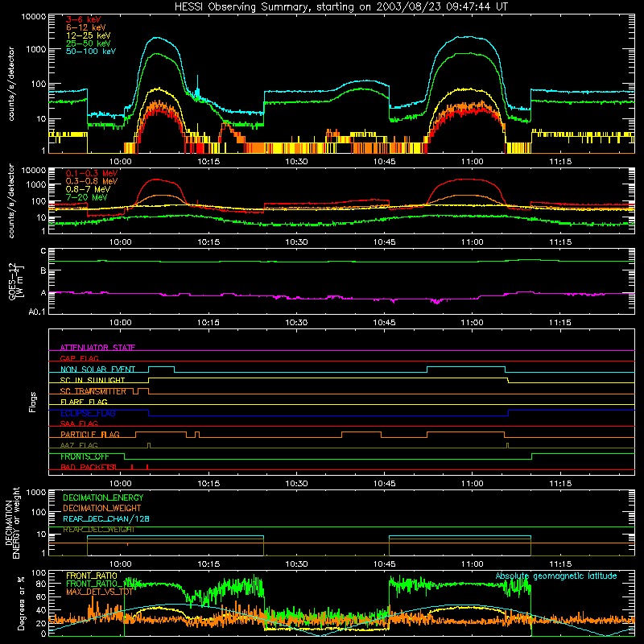644x644 pixels.
Task: Click the 10:15 tick under the keV counts panel
Action: (208, 162)
